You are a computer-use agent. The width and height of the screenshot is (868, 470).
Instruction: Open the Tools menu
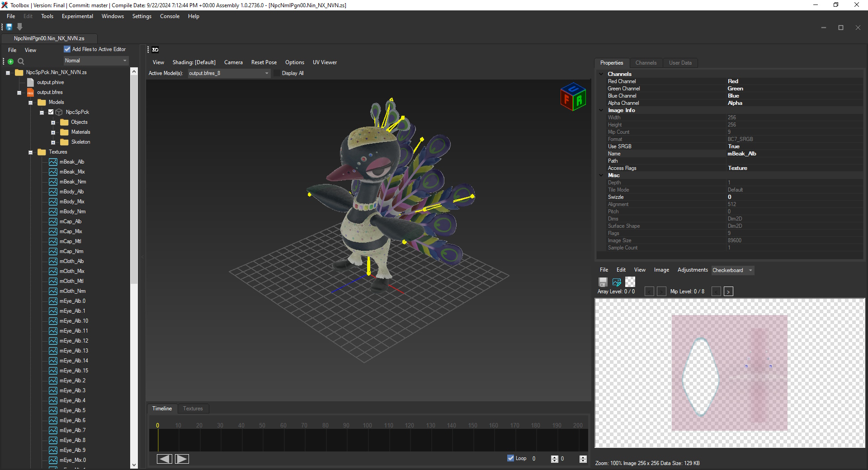click(x=47, y=16)
